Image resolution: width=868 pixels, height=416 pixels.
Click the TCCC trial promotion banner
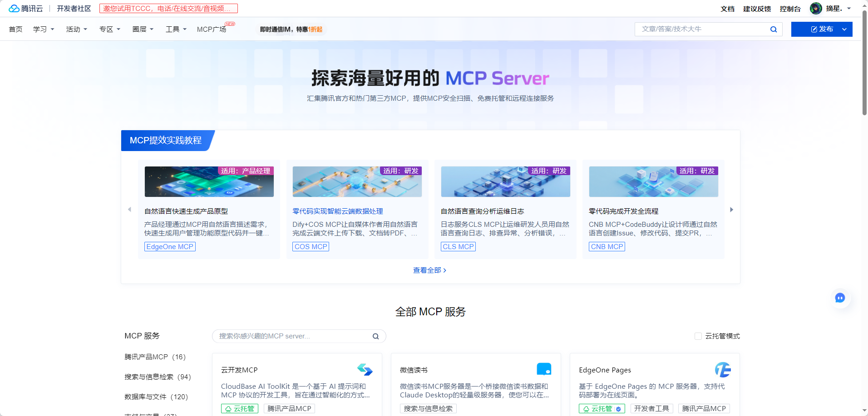point(168,9)
